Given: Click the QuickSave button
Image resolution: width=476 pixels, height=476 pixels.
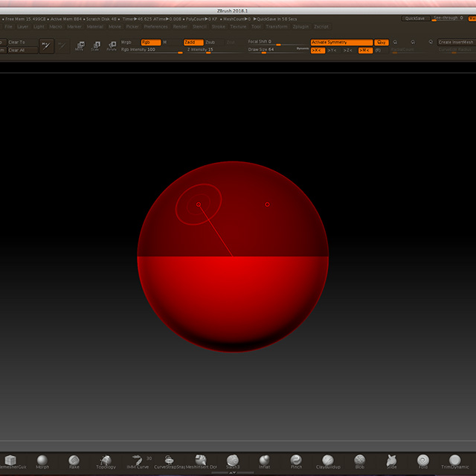Looking at the screenshot, I should [415, 19].
